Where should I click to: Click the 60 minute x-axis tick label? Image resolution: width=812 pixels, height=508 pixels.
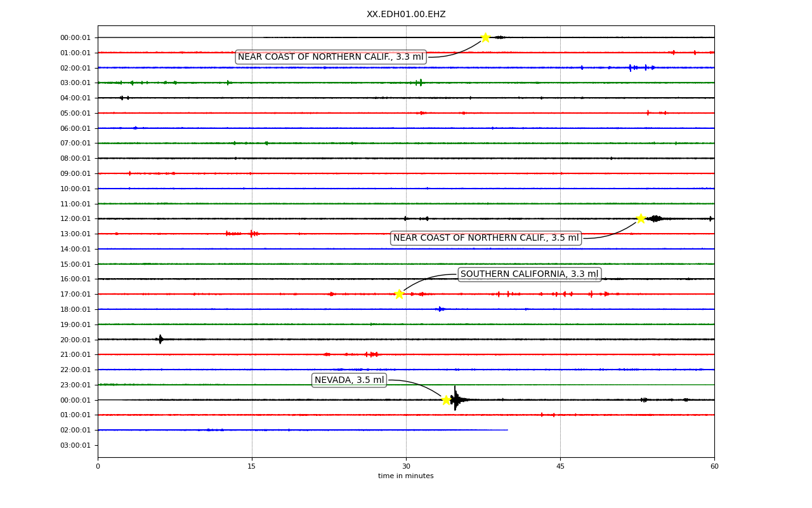[x=714, y=467]
